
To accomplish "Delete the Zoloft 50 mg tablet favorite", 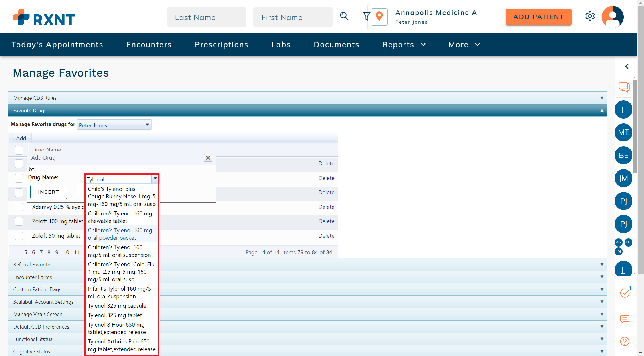I will [326, 236].
